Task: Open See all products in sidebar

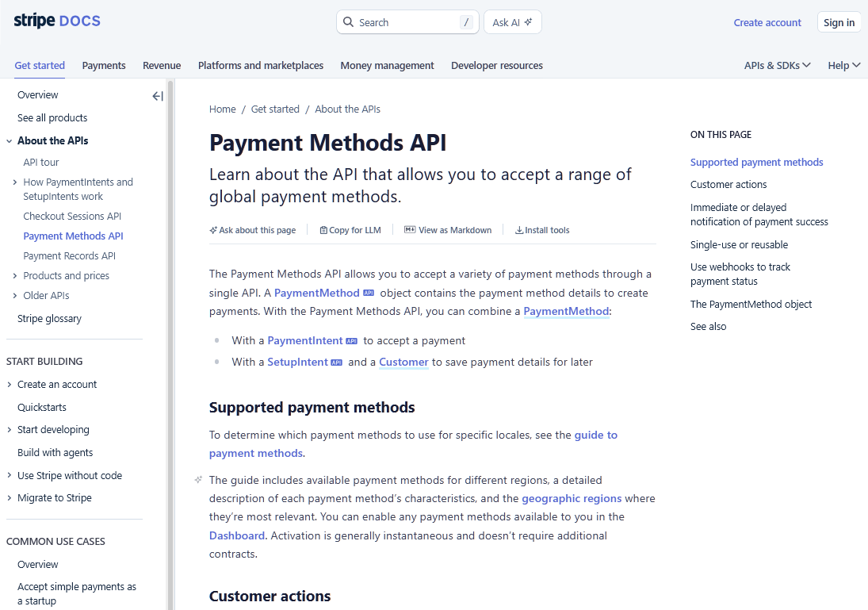Action: 52,118
